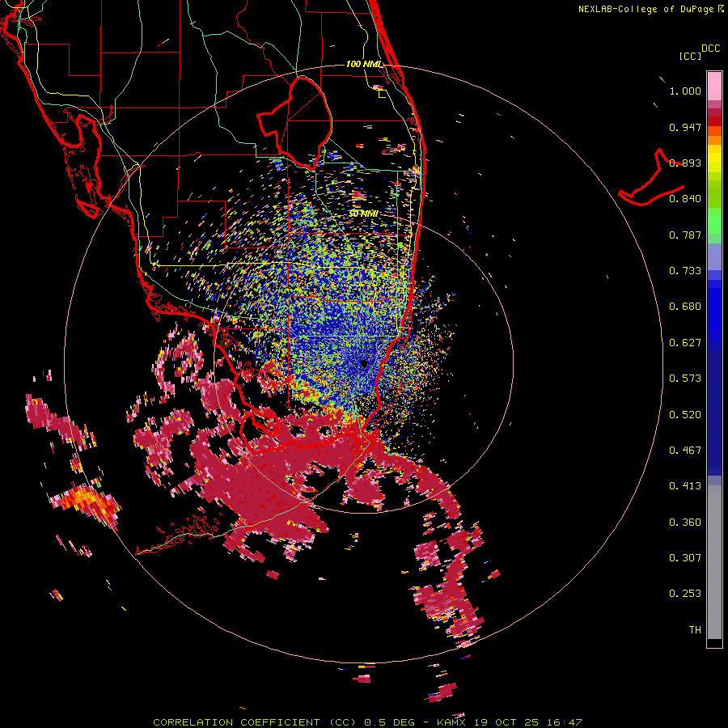Click the black radar site dot at center
This screenshot has height=728, width=728.
point(363,363)
